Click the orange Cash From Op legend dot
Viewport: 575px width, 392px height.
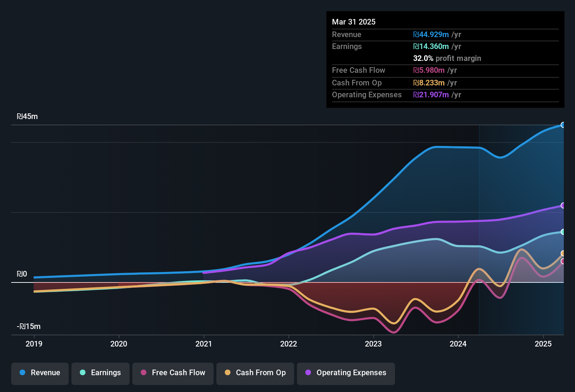pyautogui.click(x=228, y=373)
